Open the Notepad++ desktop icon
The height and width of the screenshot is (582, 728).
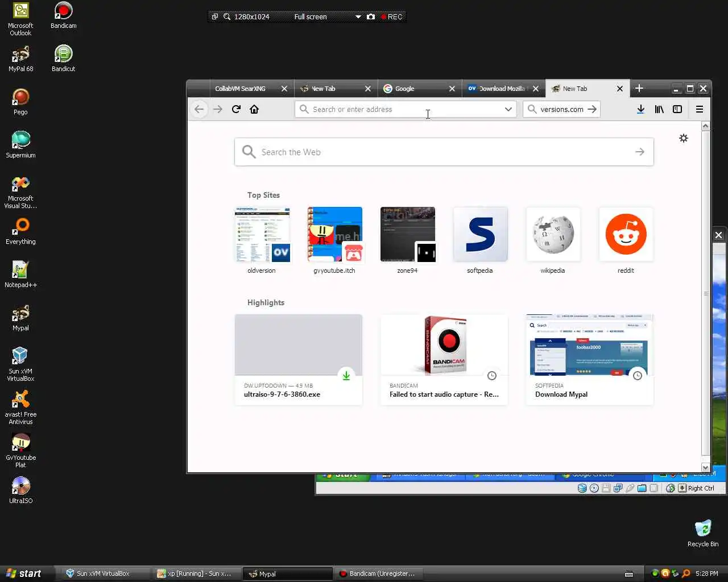pyautogui.click(x=20, y=275)
